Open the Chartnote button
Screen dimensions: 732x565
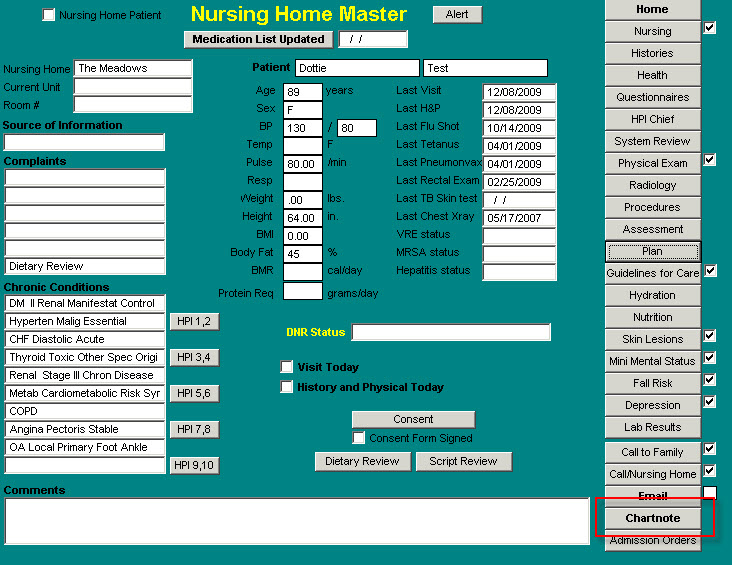tap(653, 518)
